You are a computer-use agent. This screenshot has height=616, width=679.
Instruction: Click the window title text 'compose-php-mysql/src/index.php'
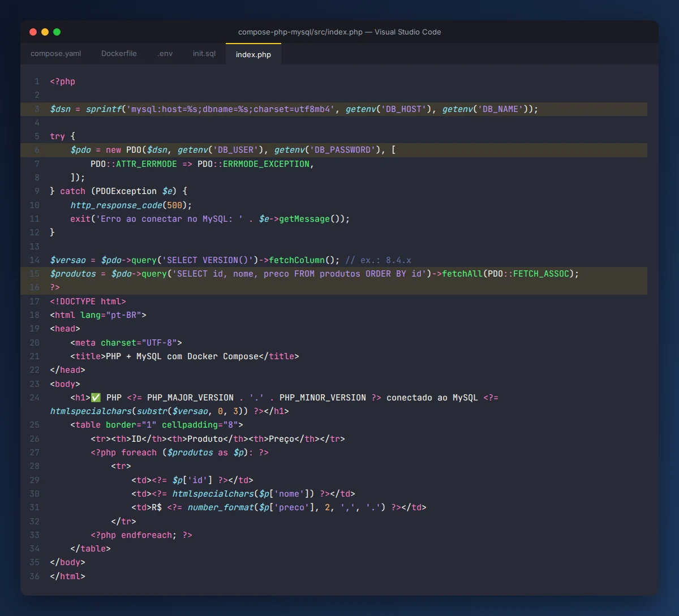click(300, 32)
